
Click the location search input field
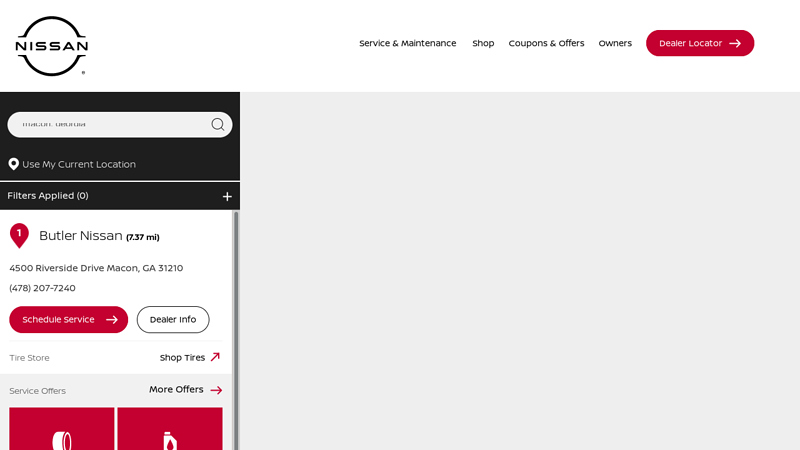[x=113, y=124]
